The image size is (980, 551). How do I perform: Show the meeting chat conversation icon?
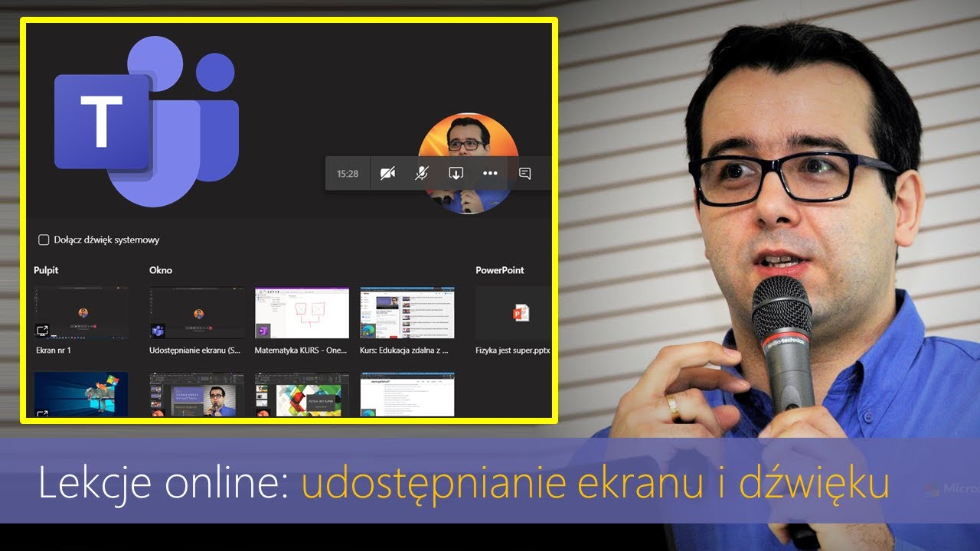point(524,174)
